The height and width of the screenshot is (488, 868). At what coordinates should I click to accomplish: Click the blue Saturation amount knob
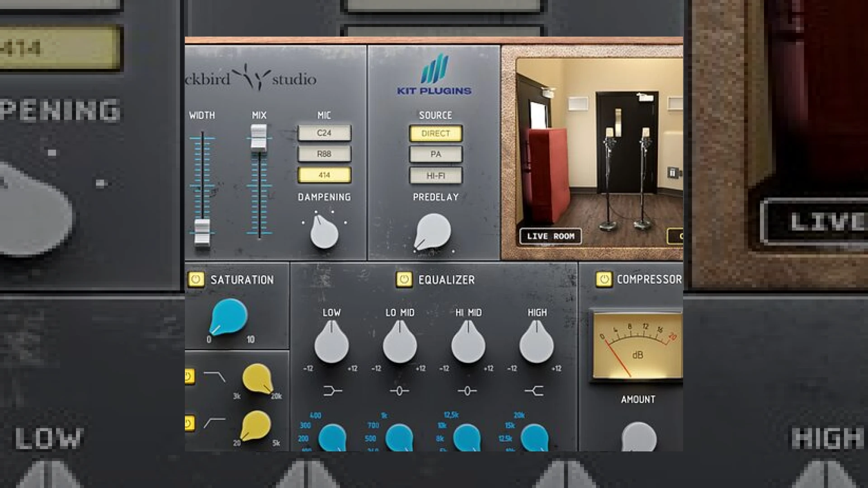[229, 317]
